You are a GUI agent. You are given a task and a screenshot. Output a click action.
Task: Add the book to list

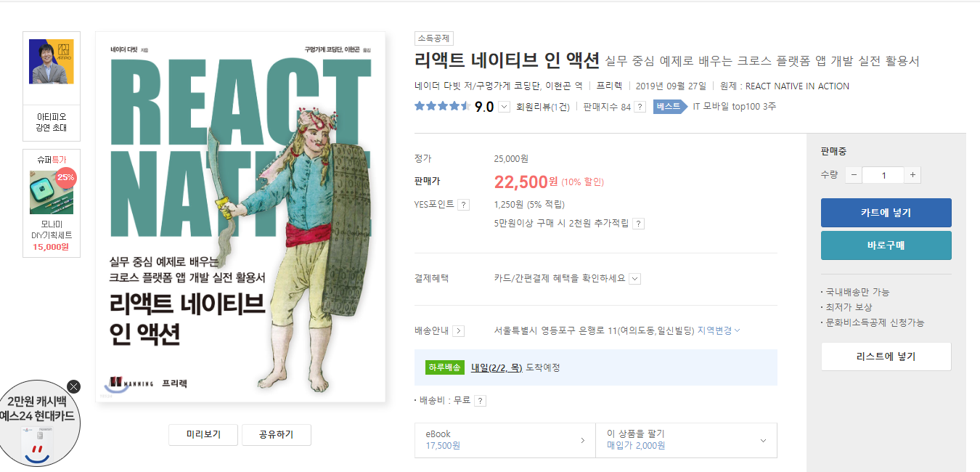[x=886, y=357]
